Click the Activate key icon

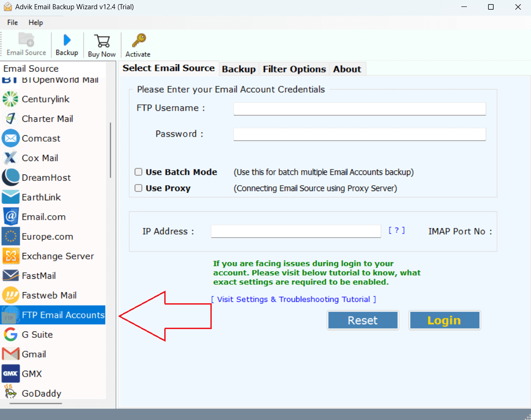click(x=139, y=40)
